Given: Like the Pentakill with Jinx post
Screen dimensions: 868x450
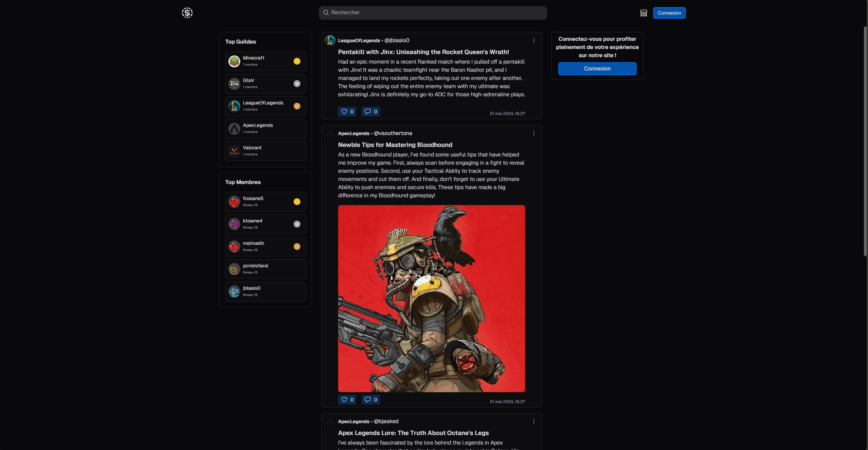Looking at the screenshot, I should coord(347,112).
